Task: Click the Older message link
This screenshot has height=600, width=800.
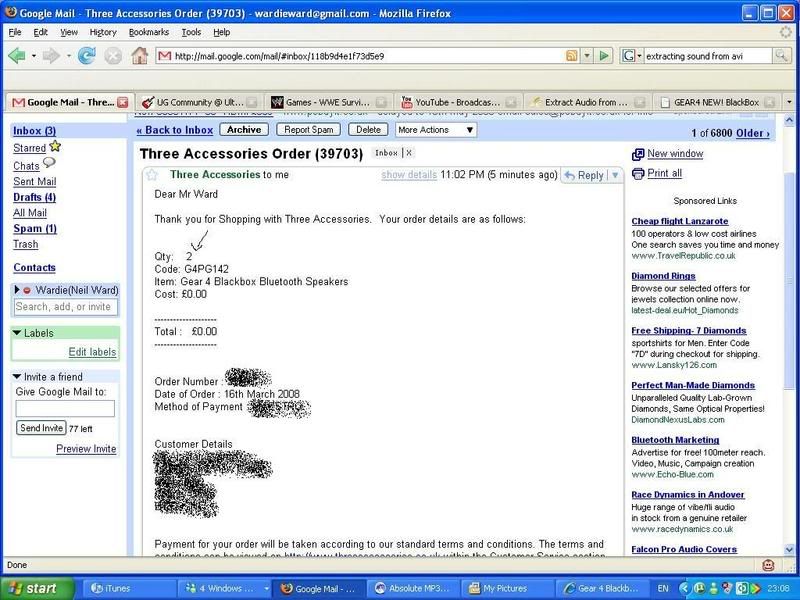Action: pos(753,134)
